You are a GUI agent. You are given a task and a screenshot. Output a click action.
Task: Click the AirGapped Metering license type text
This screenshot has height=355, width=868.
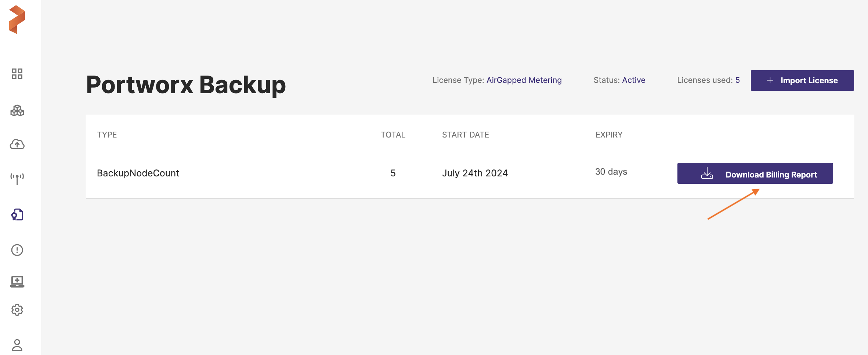pos(524,80)
